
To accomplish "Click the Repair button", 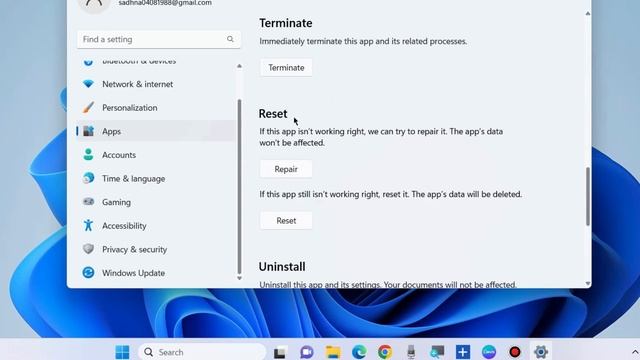I will coord(286,169).
